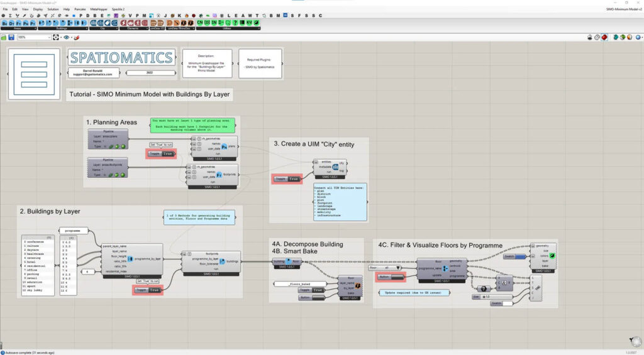
Task: Open the MetaHopper menu
Action: (99, 10)
